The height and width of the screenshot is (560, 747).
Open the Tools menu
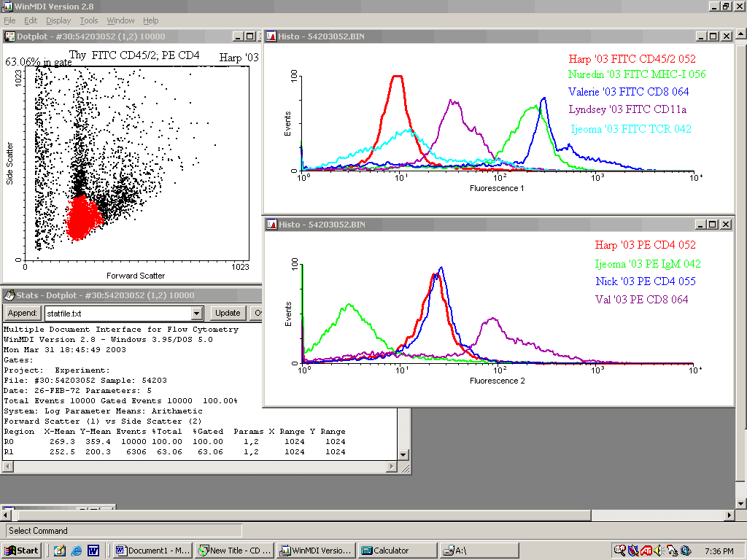pyautogui.click(x=88, y=21)
